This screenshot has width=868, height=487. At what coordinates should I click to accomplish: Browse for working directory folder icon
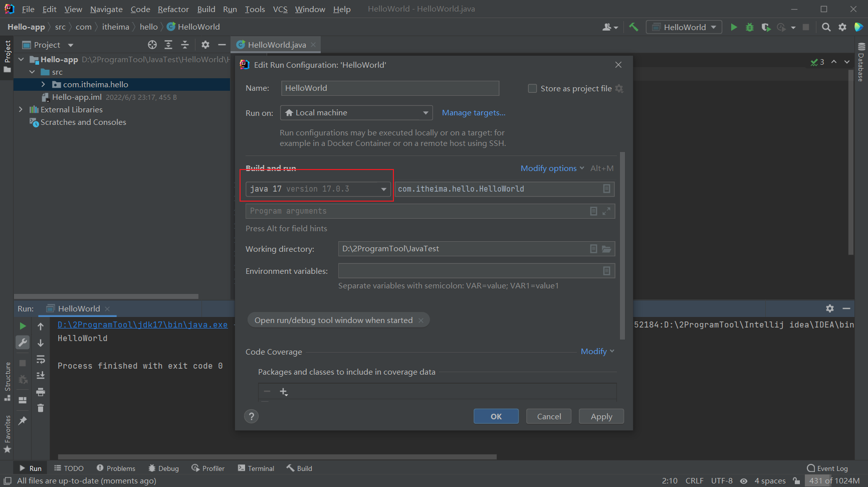click(606, 249)
